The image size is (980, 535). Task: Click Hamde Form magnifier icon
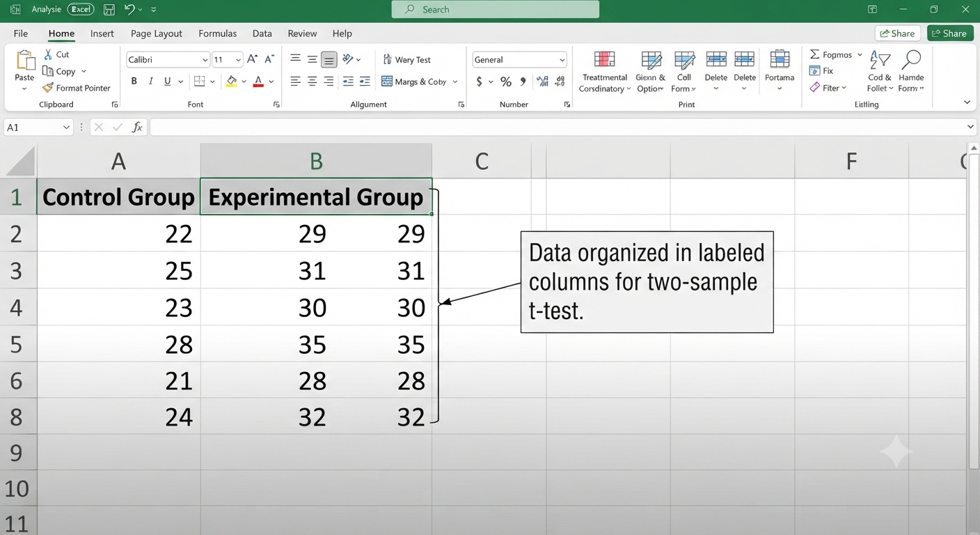pos(911,59)
